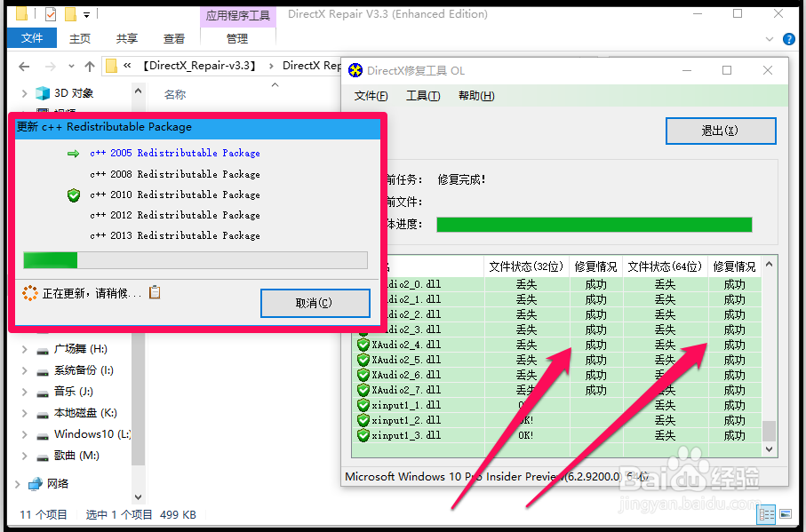
Task: Click the C++ update progress bar
Action: tap(196, 260)
